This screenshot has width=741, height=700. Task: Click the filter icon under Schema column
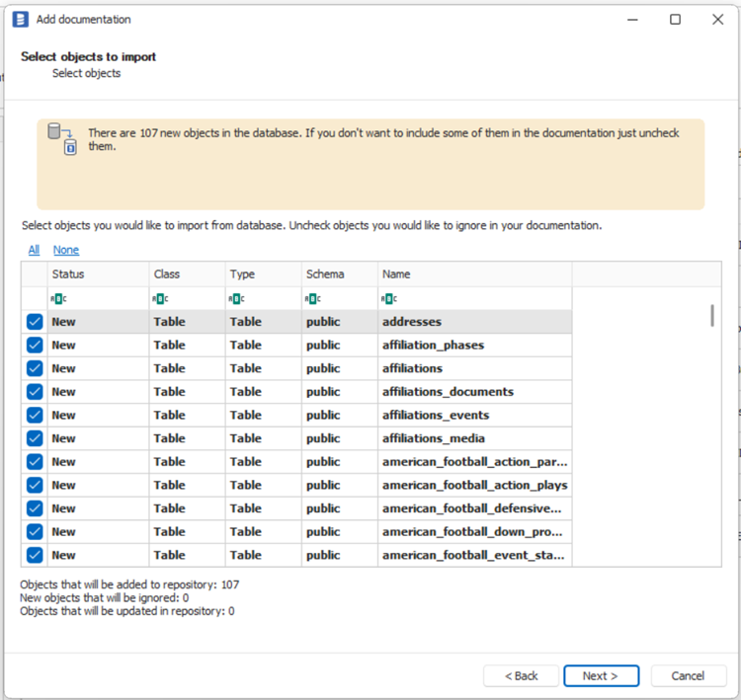coord(313,298)
